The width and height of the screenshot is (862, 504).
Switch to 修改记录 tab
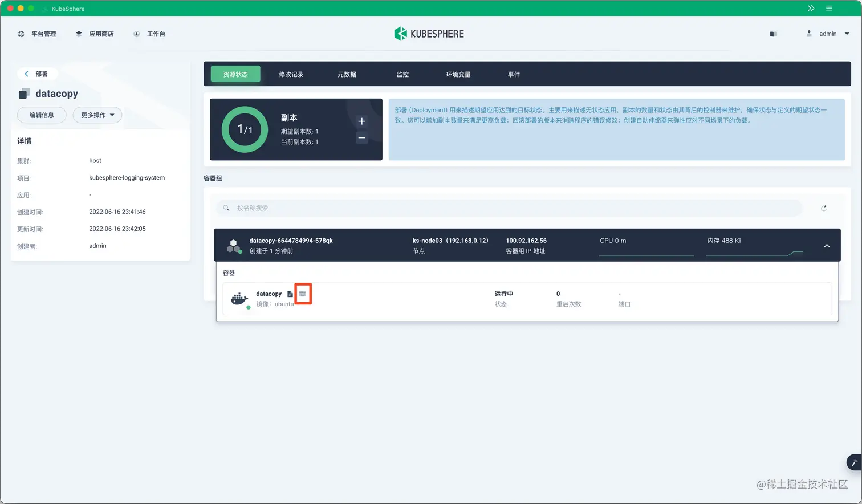coord(291,74)
